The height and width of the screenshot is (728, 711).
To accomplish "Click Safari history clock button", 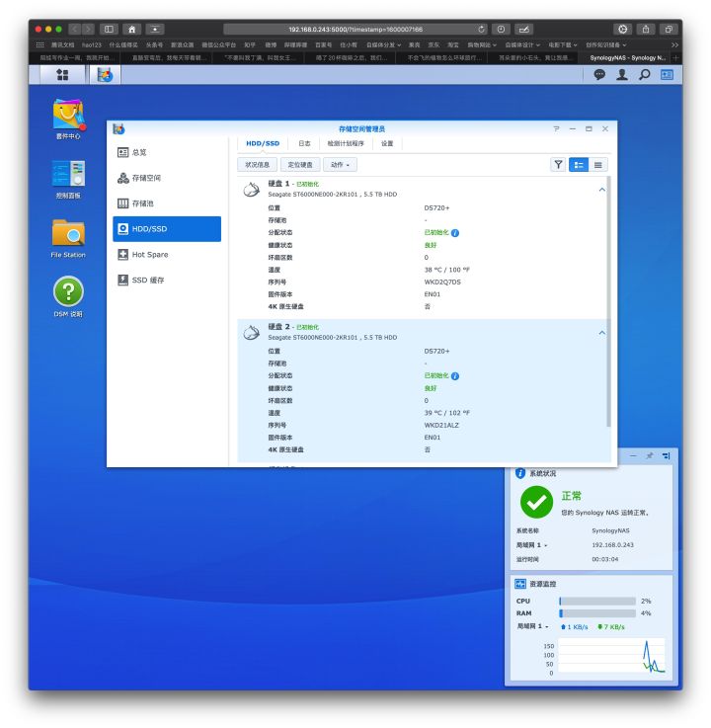I will (x=502, y=29).
